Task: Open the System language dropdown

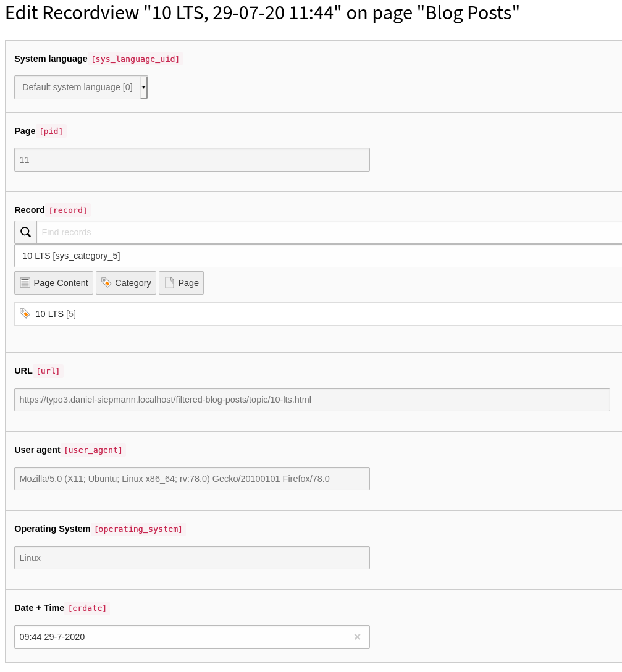Action: (77, 87)
